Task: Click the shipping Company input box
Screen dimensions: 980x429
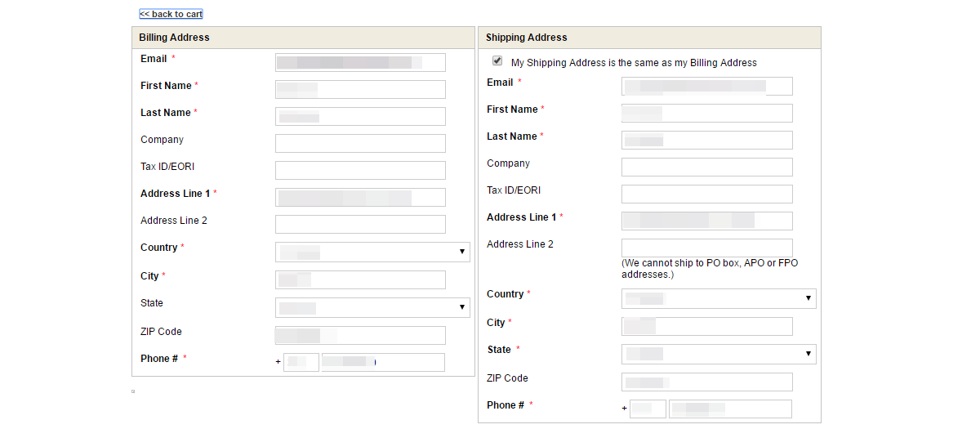Action: tap(707, 167)
